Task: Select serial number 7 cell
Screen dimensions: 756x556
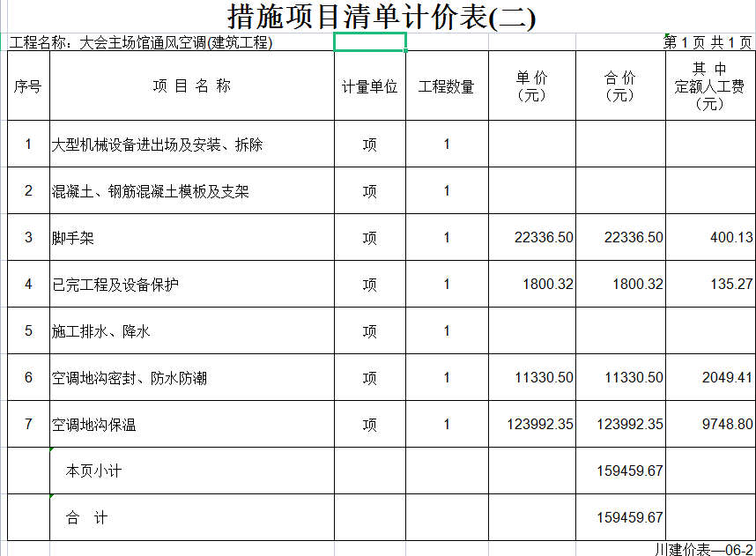Action: click(28, 425)
